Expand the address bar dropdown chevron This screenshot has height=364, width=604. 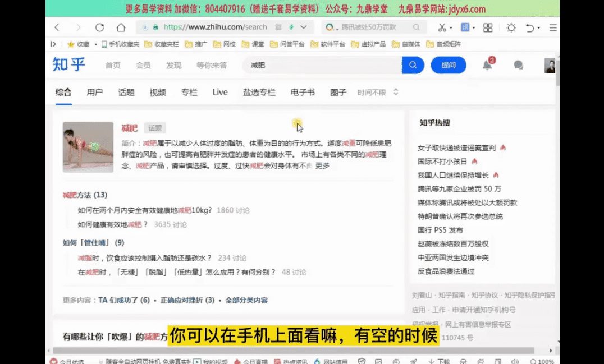pyautogui.click(x=304, y=27)
